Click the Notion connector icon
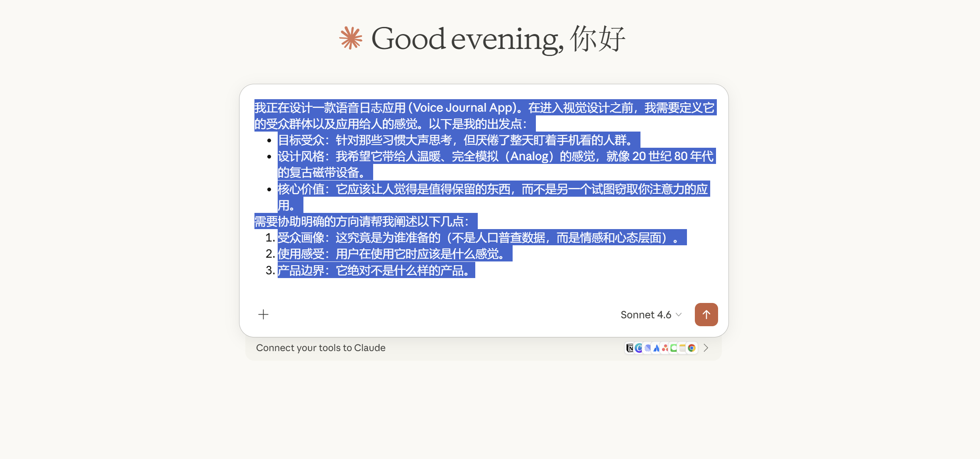Viewport: 980px width, 459px height. point(630,348)
